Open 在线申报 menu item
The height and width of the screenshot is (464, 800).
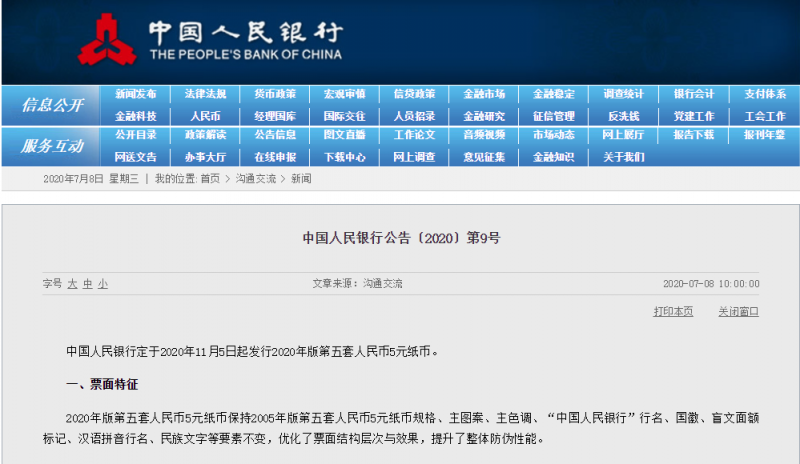point(275,157)
